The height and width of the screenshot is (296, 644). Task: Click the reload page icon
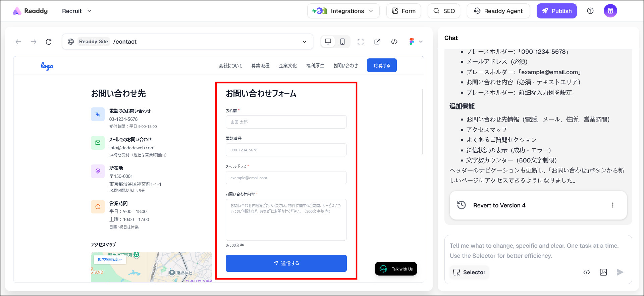point(49,42)
